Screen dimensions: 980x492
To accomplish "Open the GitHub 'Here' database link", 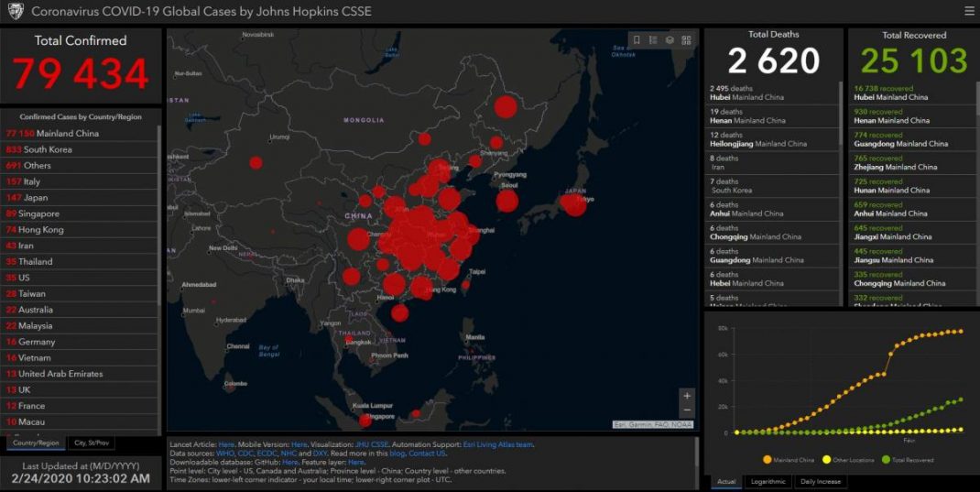I will (289, 462).
